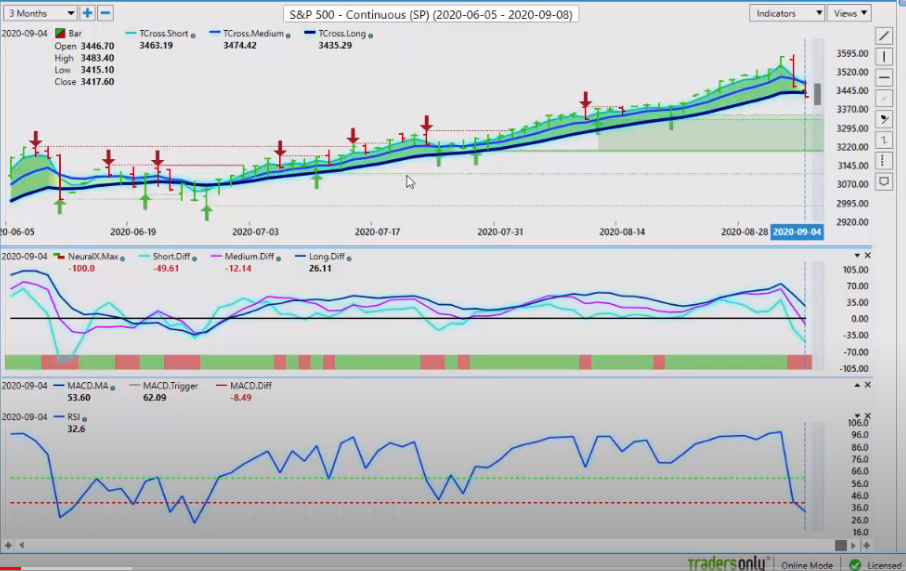Click the highlighted 2020-09-04 date marker
Image resolution: width=906 pixels, height=571 pixels.
(797, 232)
